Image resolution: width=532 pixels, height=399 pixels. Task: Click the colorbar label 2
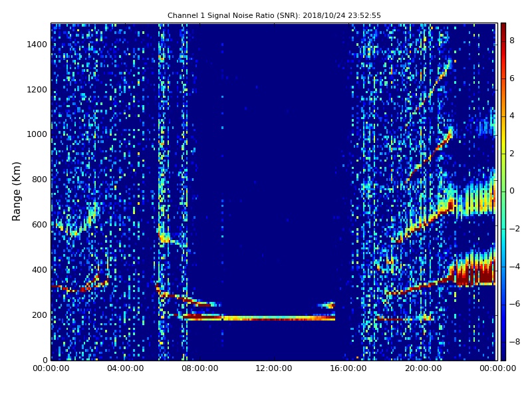[x=512, y=154]
